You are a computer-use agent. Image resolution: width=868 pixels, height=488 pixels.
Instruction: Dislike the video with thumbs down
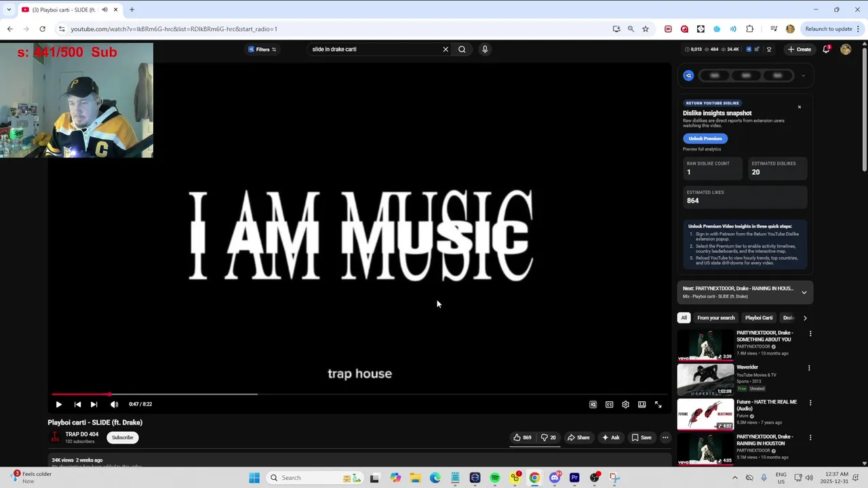pyautogui.click(x=548, y=437)
